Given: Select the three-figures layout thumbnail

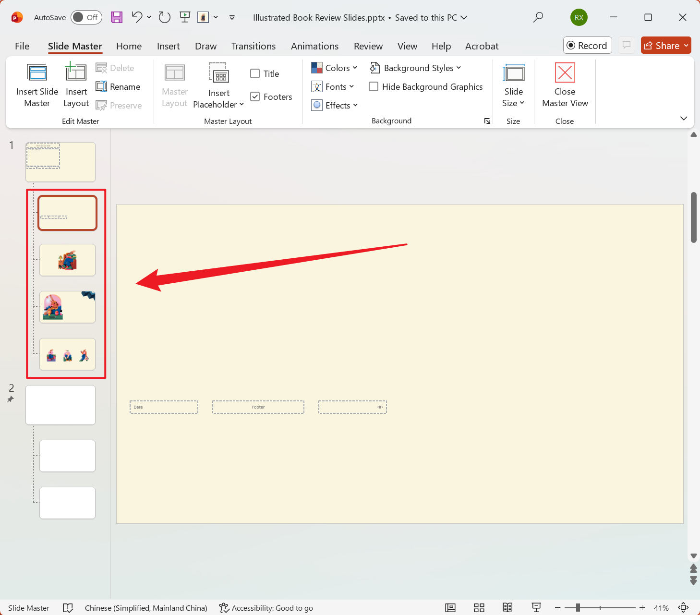Looking at the screenshot, I should (67, 354).
